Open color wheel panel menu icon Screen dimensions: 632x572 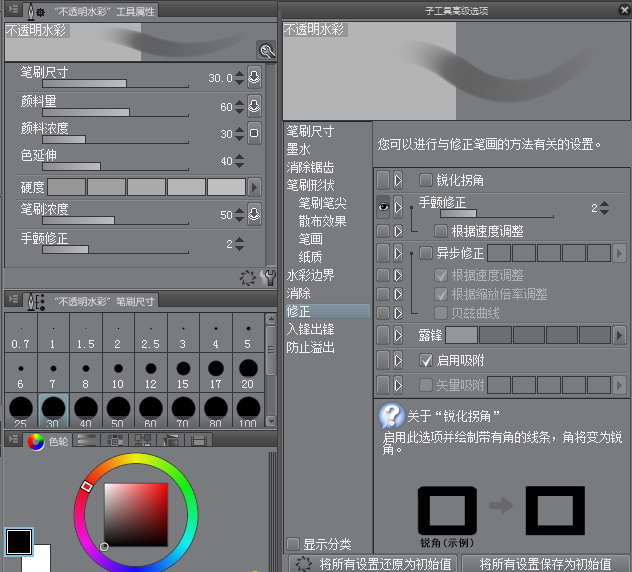pyautogui.click(x=13, y=438)
